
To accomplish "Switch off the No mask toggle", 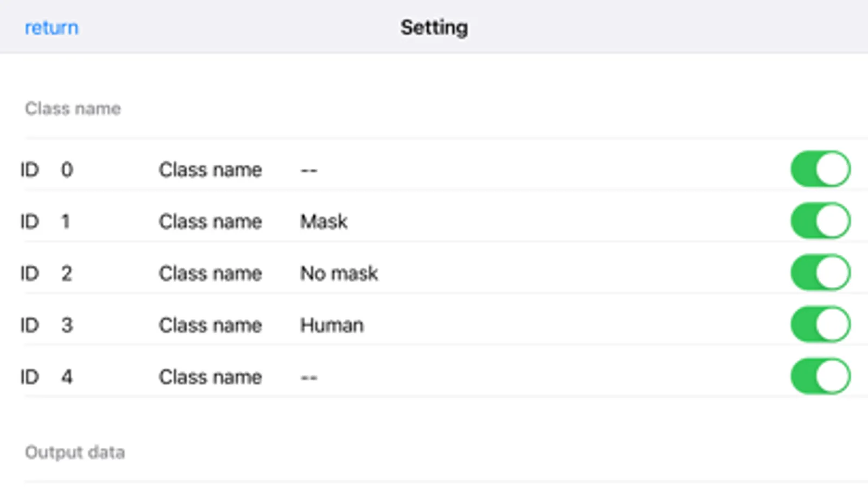I will (x=820, y=273).
